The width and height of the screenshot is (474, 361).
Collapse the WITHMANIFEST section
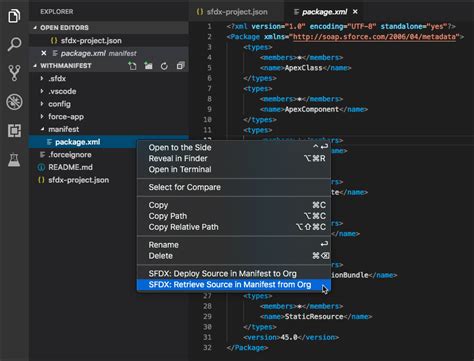pyautogui.click(x=35, y=66)
